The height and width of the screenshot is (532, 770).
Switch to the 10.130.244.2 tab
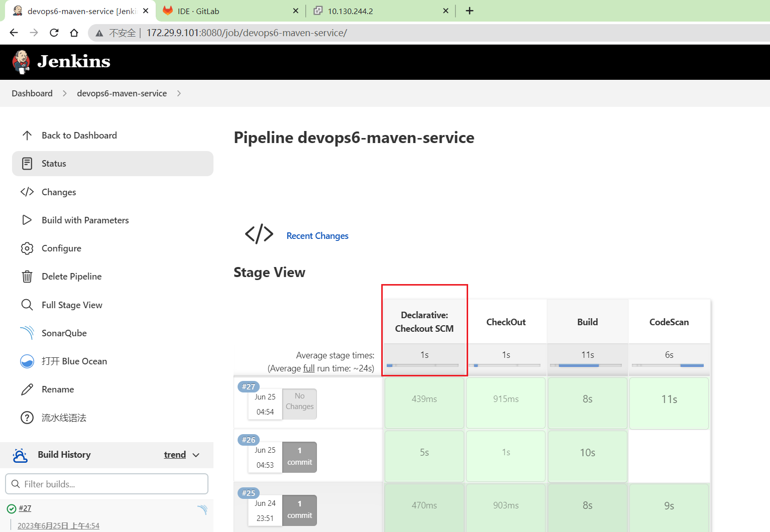pyautogui.click(x=381, y=11)
